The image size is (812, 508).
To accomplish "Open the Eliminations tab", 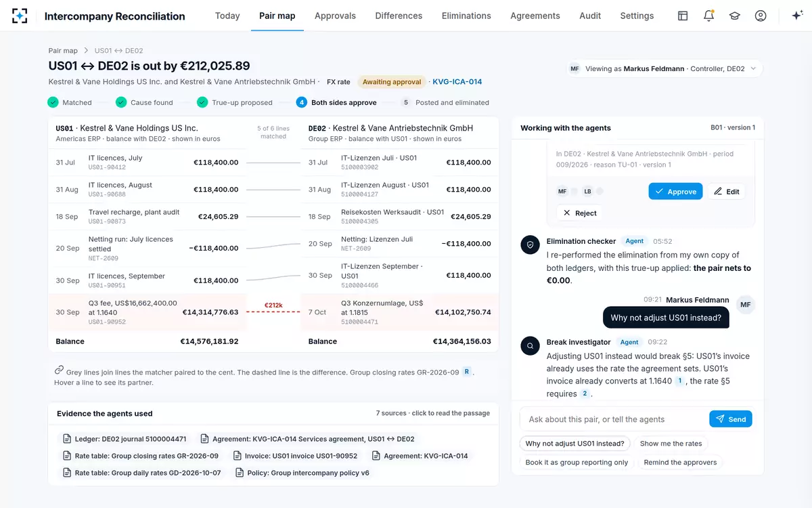I will tap(466, 16).
